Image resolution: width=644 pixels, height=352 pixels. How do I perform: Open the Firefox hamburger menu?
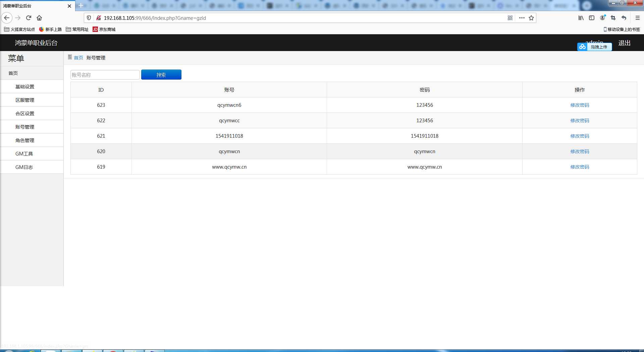click(x=638, y=18)
